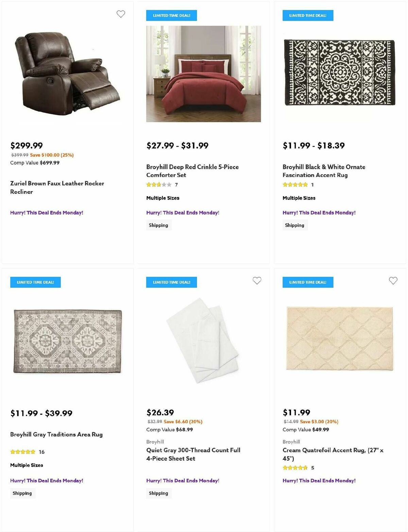Image resolution: width=408 pixels, height=532 pixels.
Task: Add the Zuriel Brown Recliner to favorites
Action: (121, 14)
